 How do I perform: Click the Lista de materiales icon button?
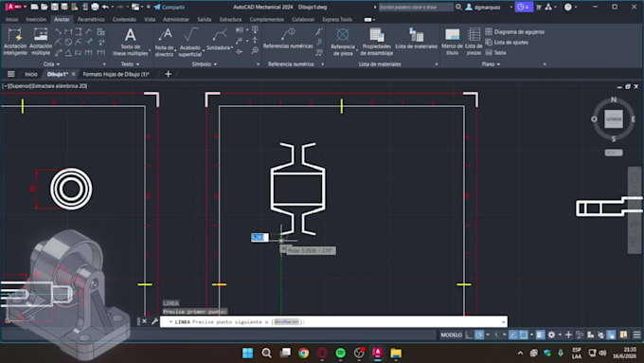(416, 39)
